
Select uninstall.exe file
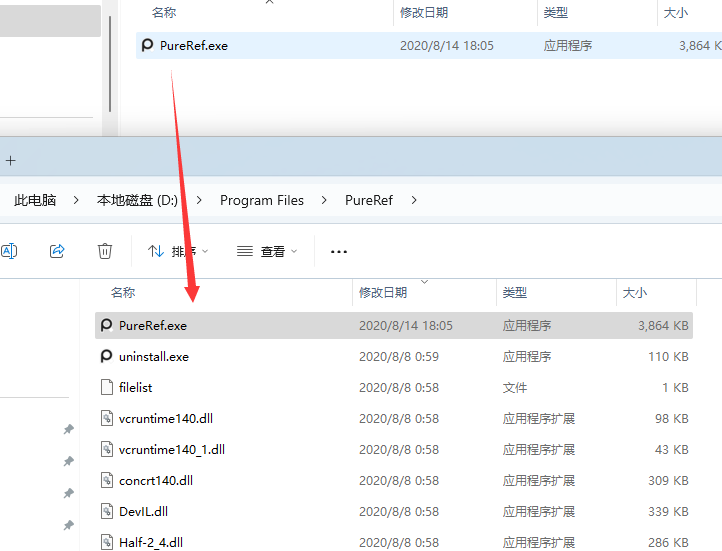pyautogui.click(x=394, y=357)
